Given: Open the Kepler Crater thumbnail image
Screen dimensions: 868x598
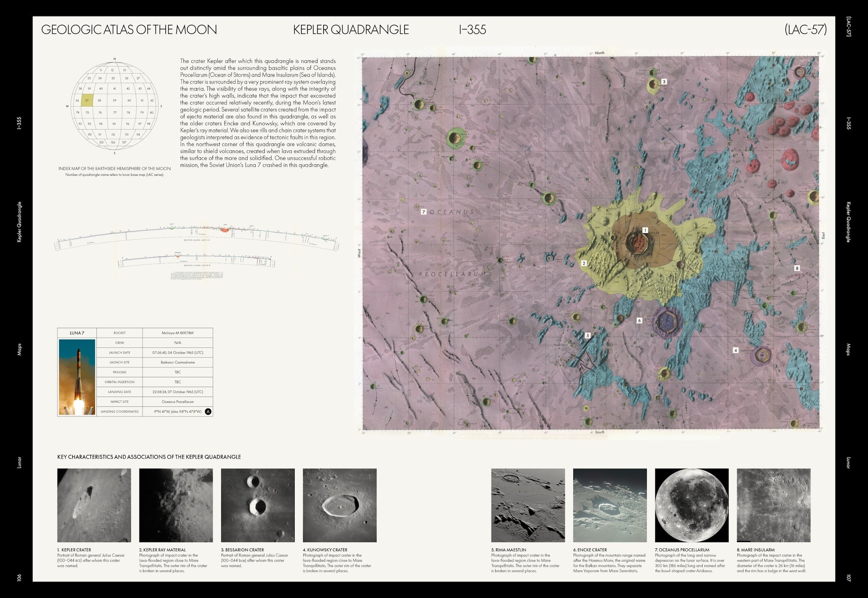Looking at the screenshot, I should click(94, 505).
